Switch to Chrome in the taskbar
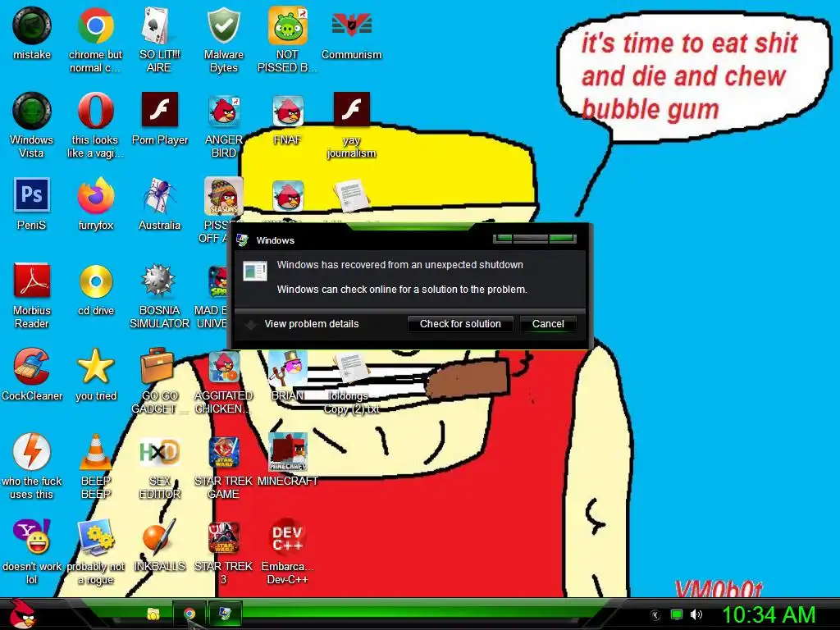This screenshot has width=840, height=630. tap(189, 614)
